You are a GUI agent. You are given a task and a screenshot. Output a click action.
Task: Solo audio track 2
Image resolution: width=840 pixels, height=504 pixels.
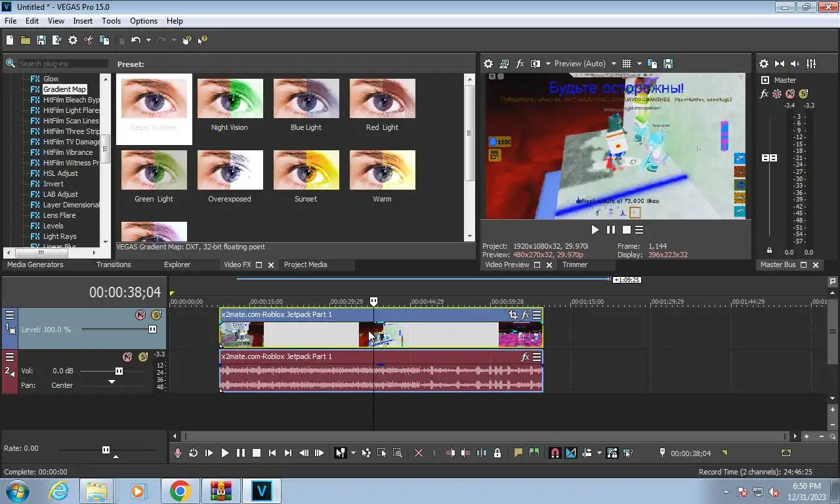(143, 357)
